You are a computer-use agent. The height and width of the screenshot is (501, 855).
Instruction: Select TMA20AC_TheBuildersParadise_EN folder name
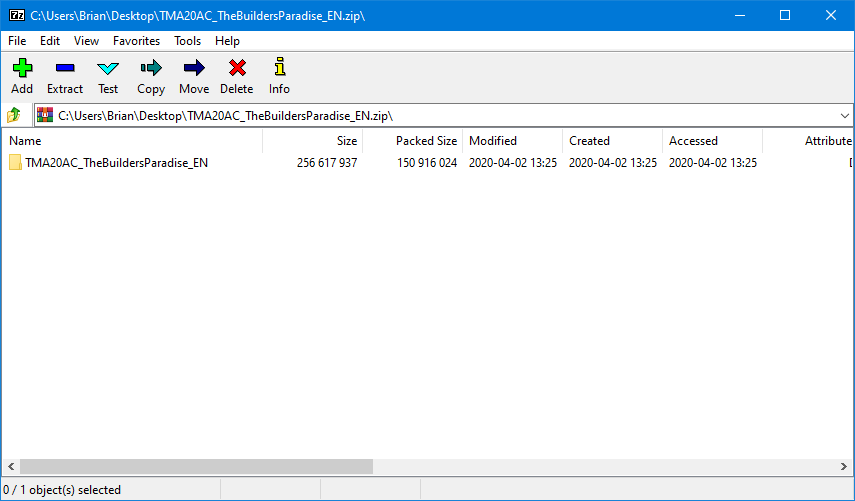click(x=117, y=162)
